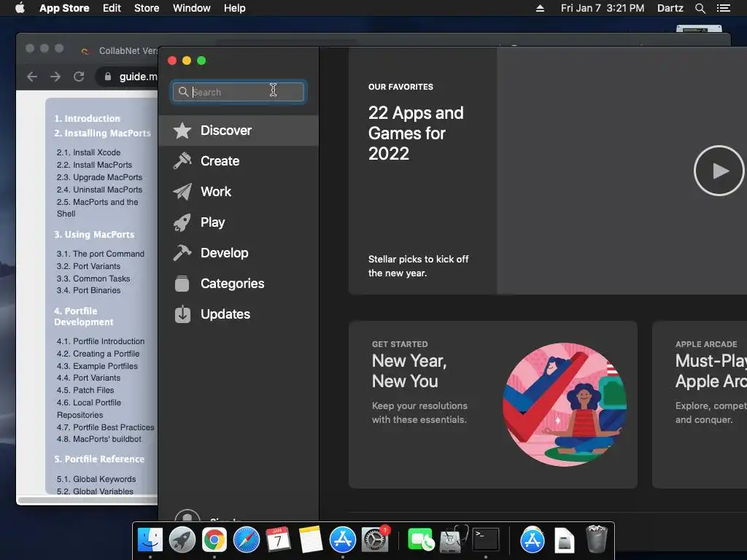Go to 2.3 Upgrade MacPorts

point(99,177)
